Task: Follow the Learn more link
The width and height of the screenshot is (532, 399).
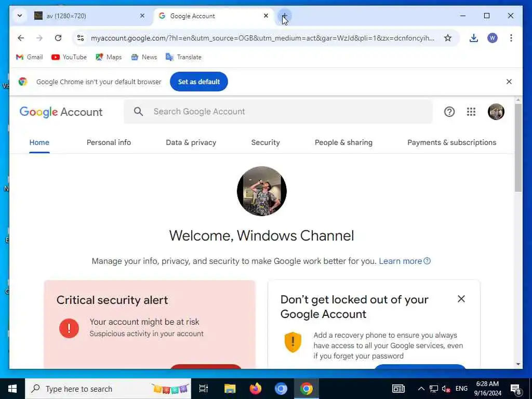Action: click(x=405, y=261)
